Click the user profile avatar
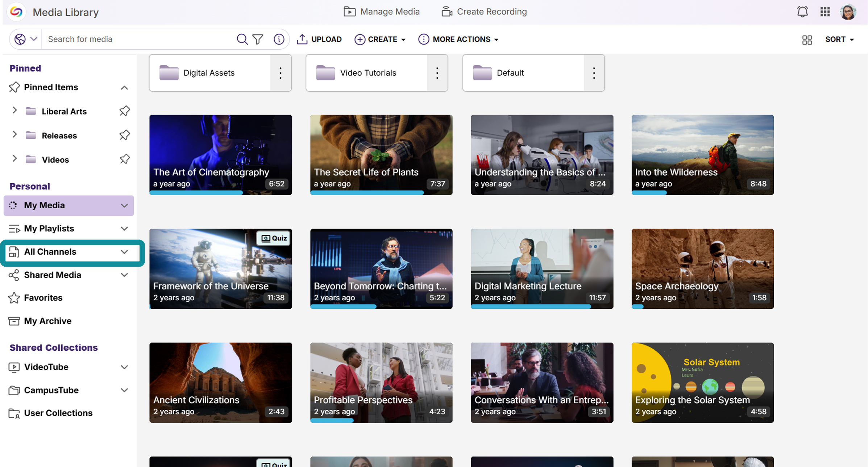Image resolution: width=868 pixels, height=467 pixels. [848, 12]
